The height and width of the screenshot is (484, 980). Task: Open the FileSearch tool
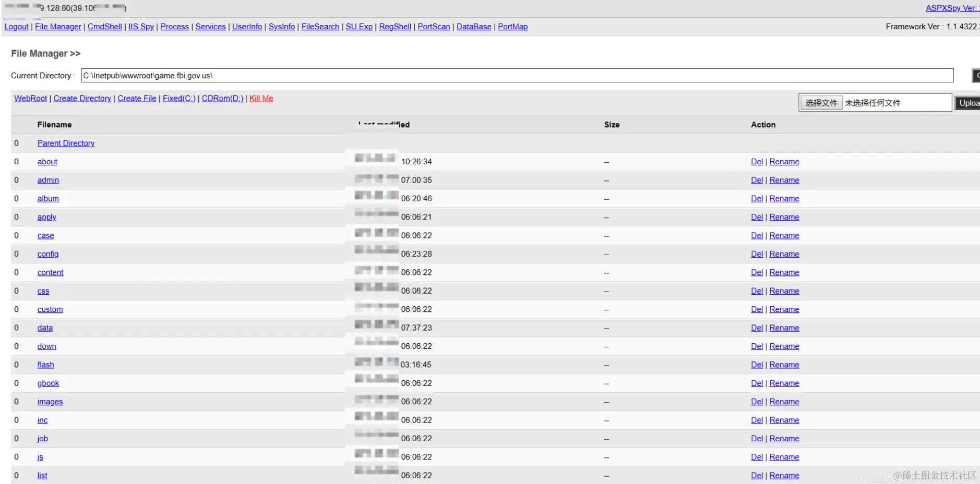point(320,27)
